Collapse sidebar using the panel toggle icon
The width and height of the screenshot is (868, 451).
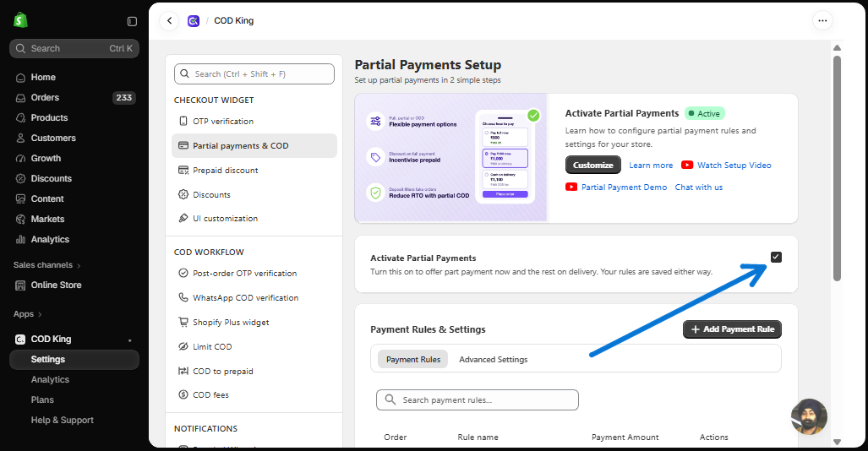[x=132, y=21]
